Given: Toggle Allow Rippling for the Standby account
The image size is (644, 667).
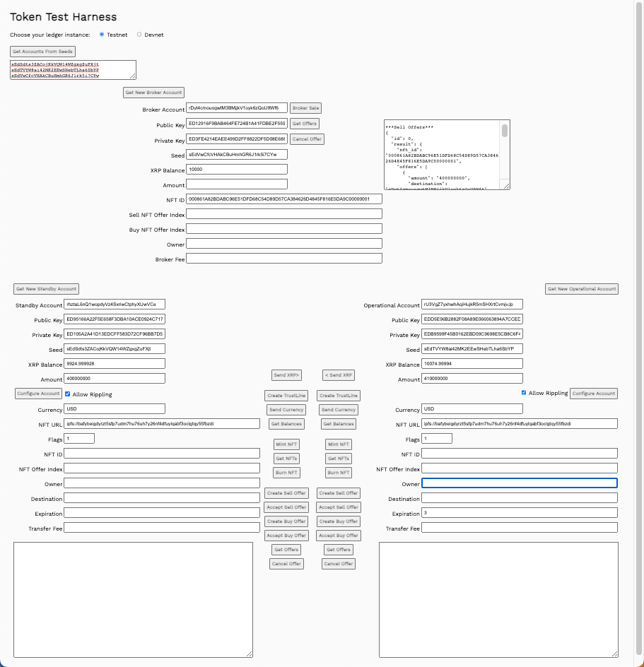Looking at the screenshot, I should coord(68,394).
